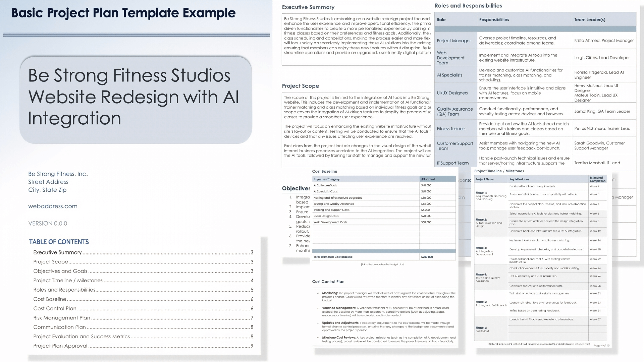
Task: Click 'Petrus Nishimura, Trainer Lead' cell
Action: (604, 129)
